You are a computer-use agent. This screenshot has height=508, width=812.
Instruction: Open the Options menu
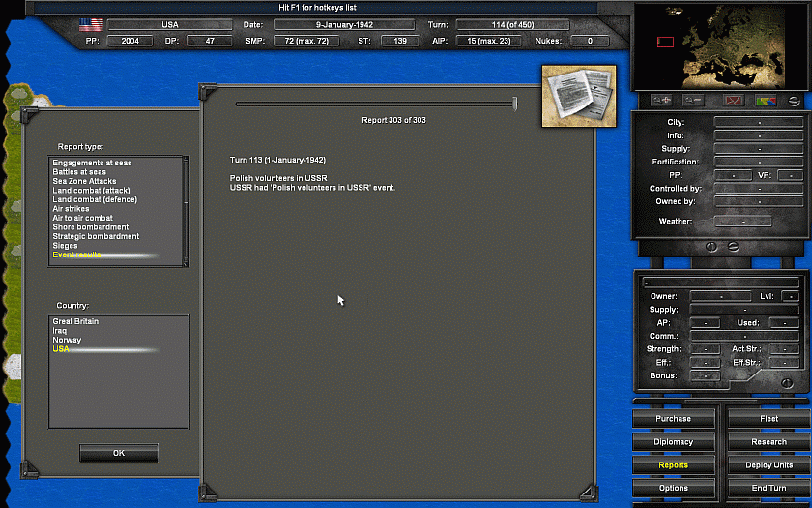673,488
